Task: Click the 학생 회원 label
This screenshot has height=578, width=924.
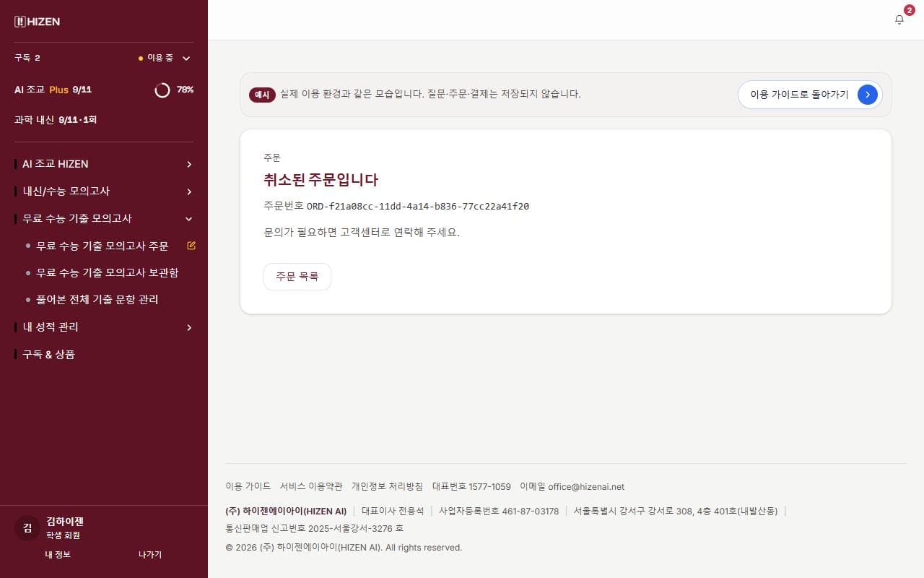Action: [63, 535]
